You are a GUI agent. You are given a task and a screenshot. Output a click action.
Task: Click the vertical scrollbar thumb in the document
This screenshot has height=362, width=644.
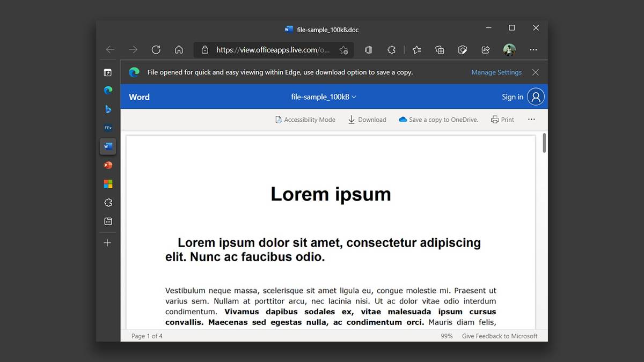point(545,143)
